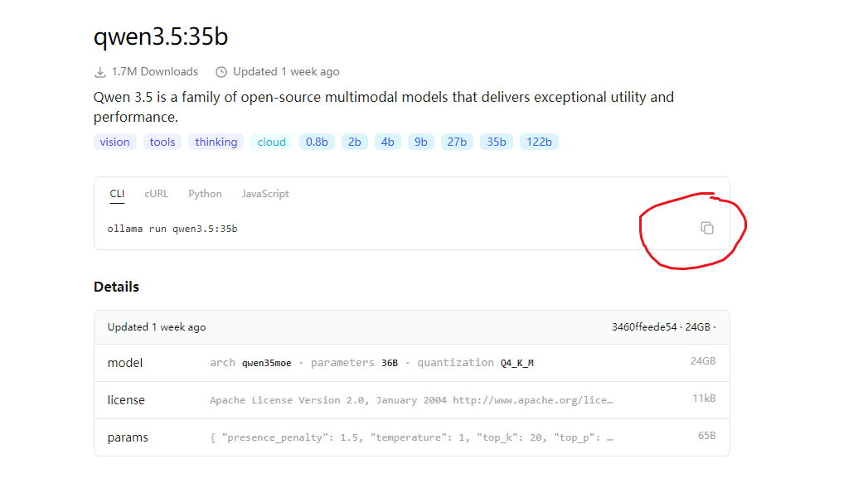Click the thinking tag
This screenshot has width=868, height=483.
point(216,142)
